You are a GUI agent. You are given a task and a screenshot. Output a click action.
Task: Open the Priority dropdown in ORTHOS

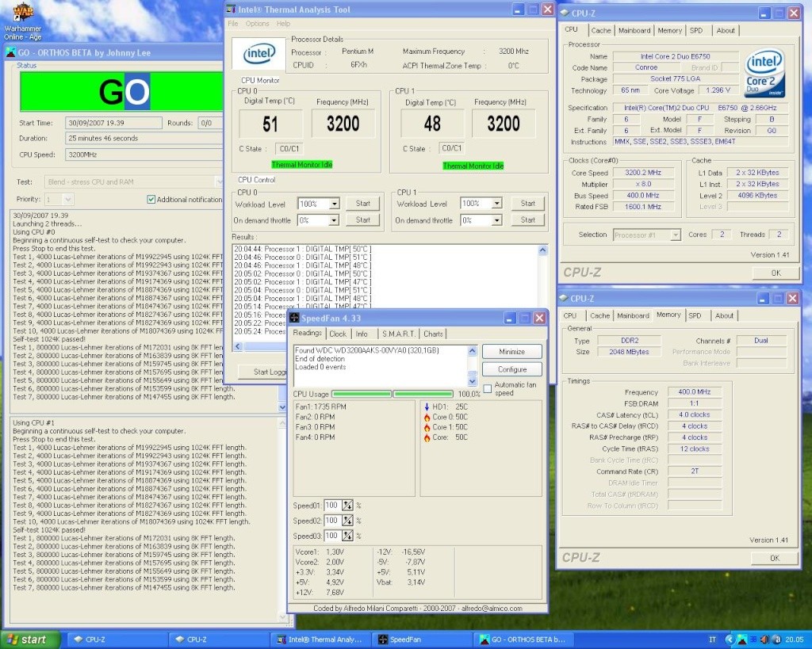pos(68,199)
